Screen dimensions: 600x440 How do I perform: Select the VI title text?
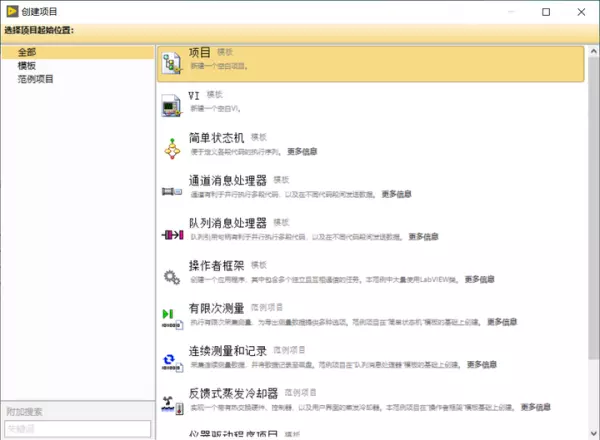[x=194, y=95]
